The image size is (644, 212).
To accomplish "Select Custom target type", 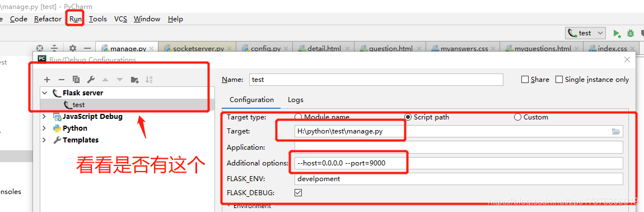I will pos(517,117).
